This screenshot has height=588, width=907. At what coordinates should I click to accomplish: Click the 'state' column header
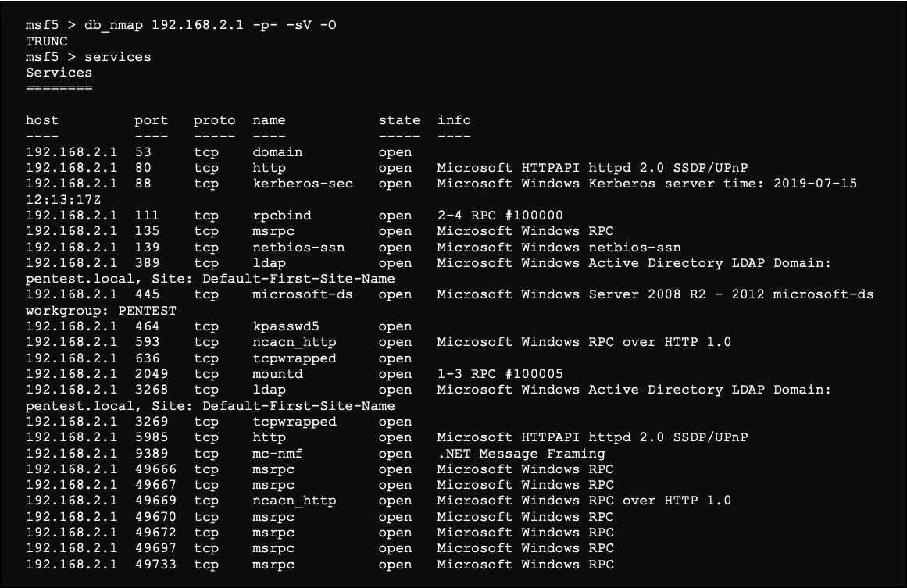[x=399, y=120]
